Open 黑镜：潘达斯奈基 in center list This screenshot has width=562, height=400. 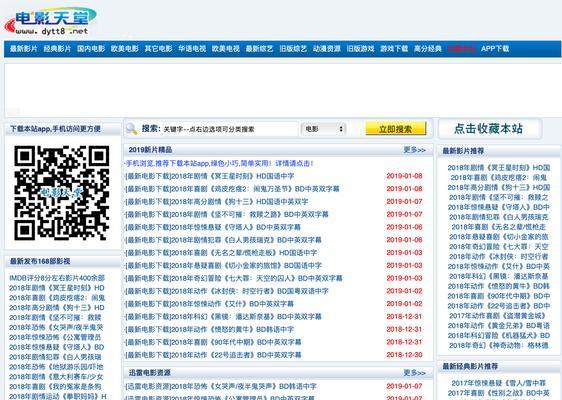tap(223, 316)
